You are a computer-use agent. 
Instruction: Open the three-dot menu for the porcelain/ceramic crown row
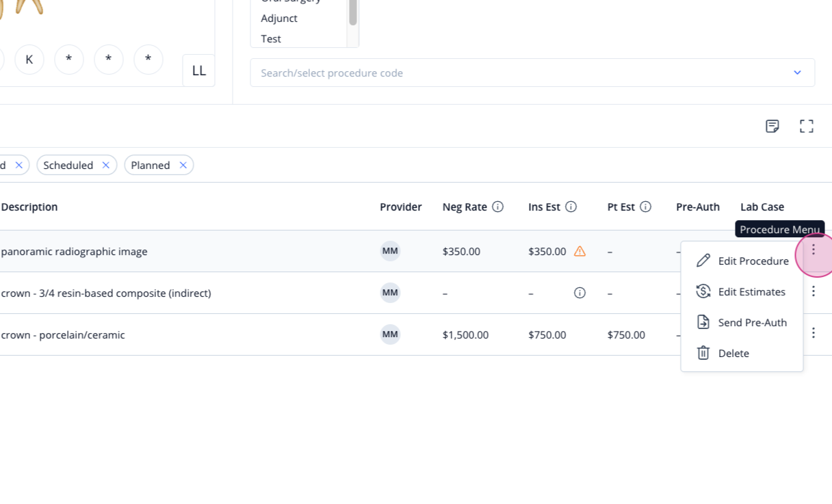coord(814,333)
